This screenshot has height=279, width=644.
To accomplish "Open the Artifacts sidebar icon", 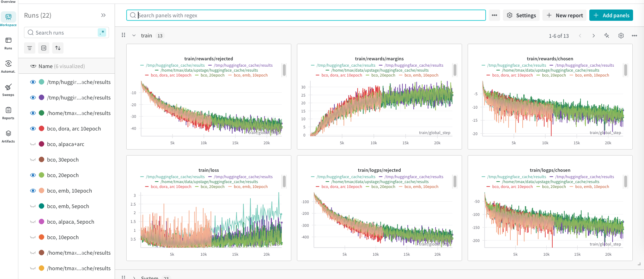I will pyautogui.click(x=8, y=136).
